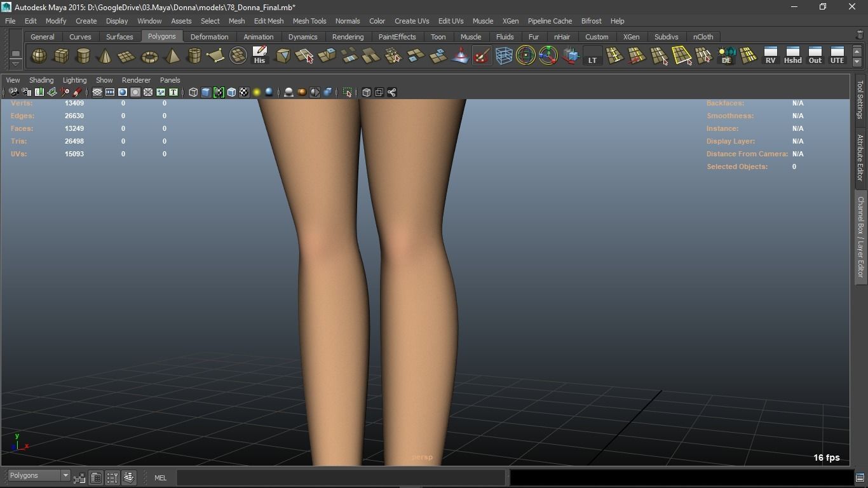868x488 pixels.
Task: Click the cone-on-surface shelf icon
Action: tap(460, 56)
